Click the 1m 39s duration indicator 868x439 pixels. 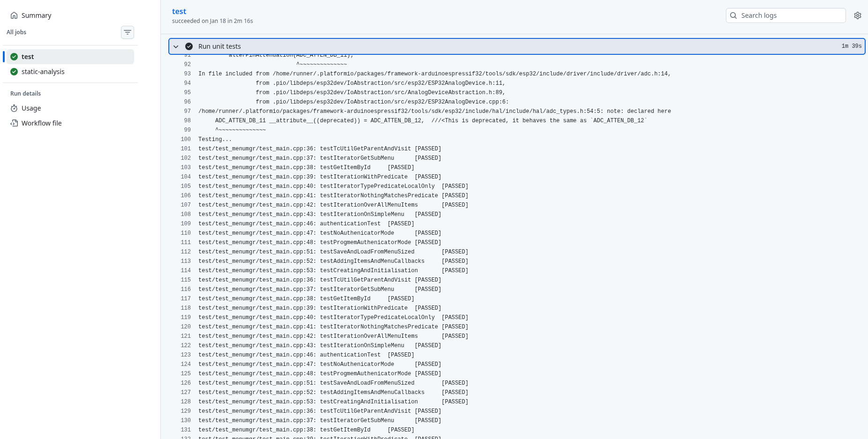pyautogui.click(x=851, y=46)
